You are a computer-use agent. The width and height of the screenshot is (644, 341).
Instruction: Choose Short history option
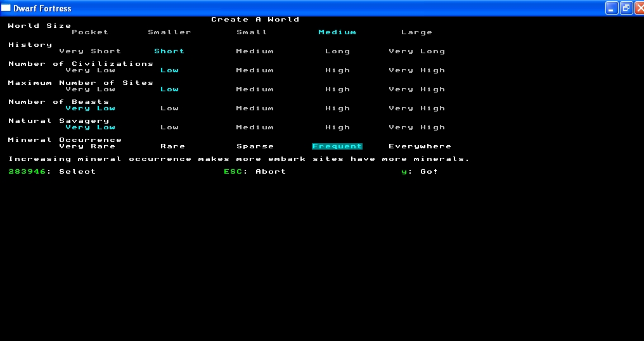pyautogui.click(x=169, y=51)
